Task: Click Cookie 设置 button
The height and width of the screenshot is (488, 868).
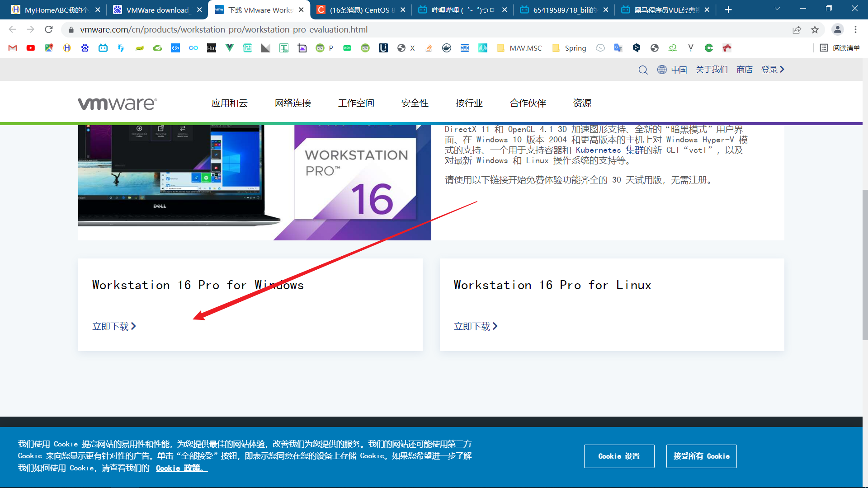Action: pyautogui.click(x=619, y=456)
